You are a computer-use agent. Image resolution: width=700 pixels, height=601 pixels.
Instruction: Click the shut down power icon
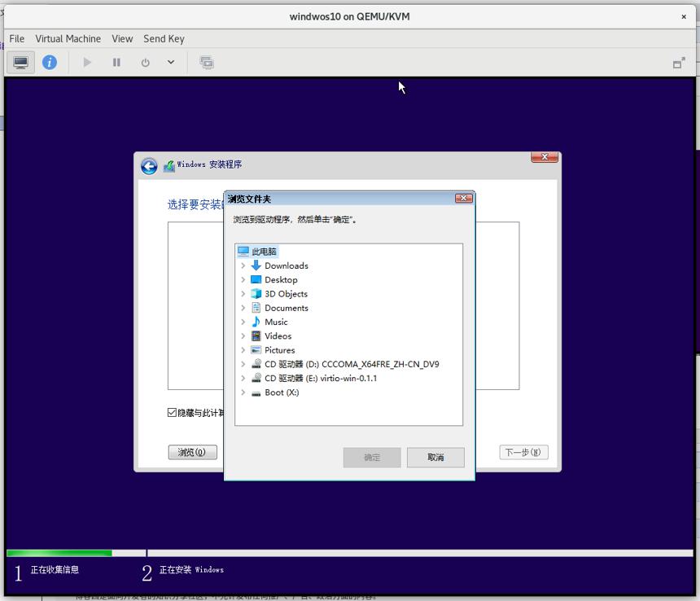pos(146,63)
